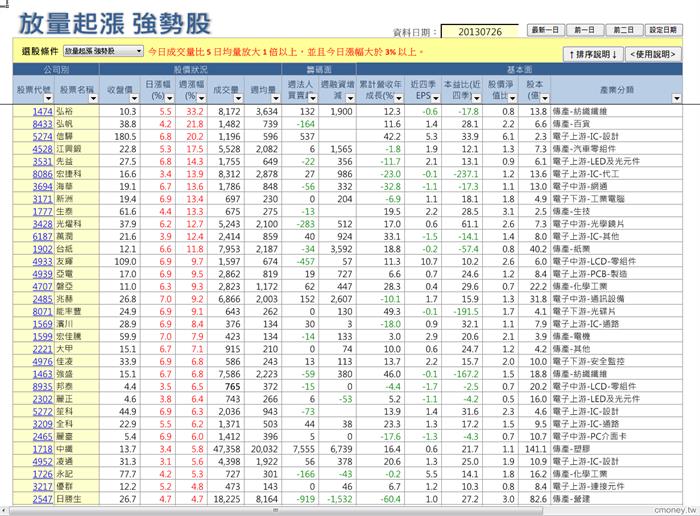Open filter arrow for 收盤價 column
Image resolution: width=700 pixels, height=516 pixels.
[x=134, y=98]
